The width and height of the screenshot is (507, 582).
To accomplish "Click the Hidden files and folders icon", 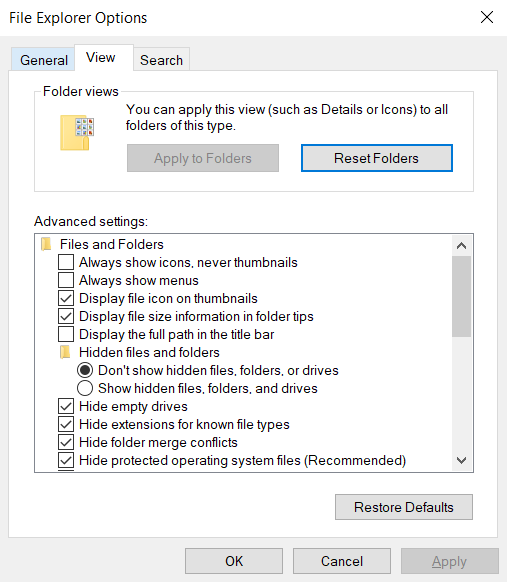I will [65, 352].
